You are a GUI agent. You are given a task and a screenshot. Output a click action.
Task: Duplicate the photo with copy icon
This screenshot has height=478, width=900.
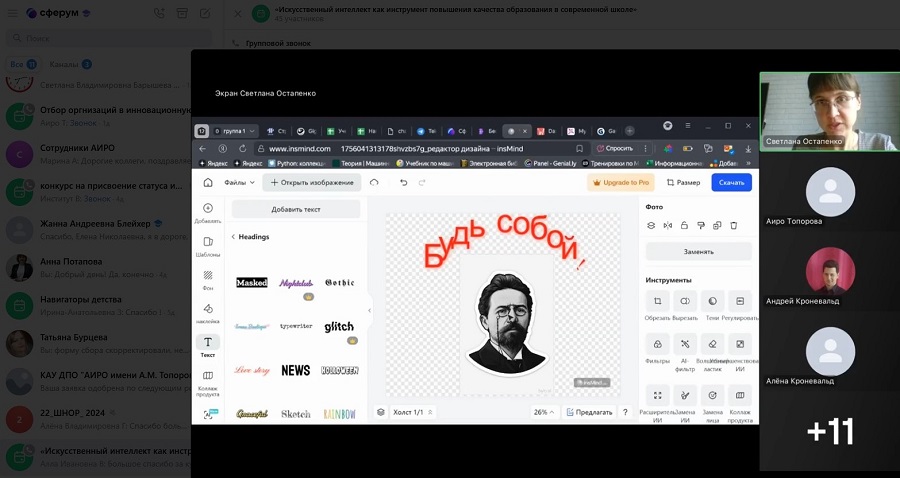click(717, 226)
